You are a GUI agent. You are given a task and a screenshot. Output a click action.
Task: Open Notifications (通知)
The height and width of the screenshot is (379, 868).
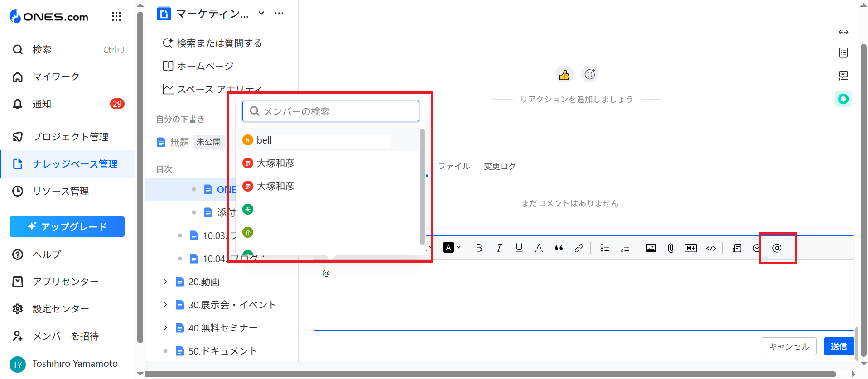[x=68, y=104]
